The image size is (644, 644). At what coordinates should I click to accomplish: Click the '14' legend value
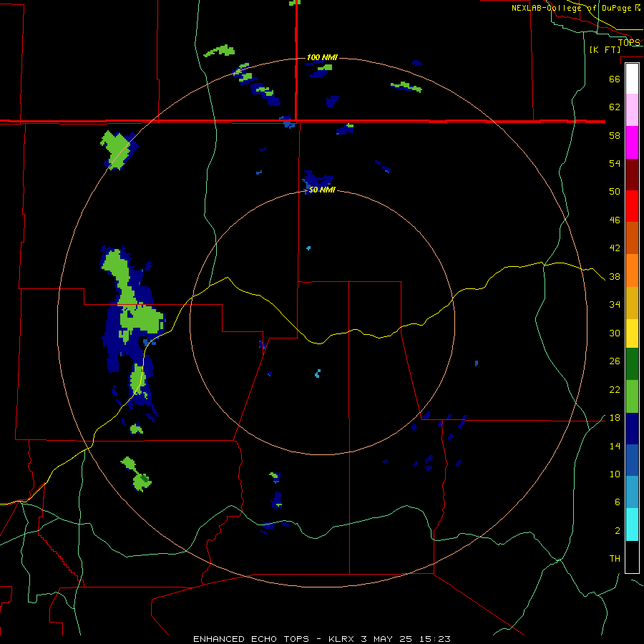click(615, 446)
